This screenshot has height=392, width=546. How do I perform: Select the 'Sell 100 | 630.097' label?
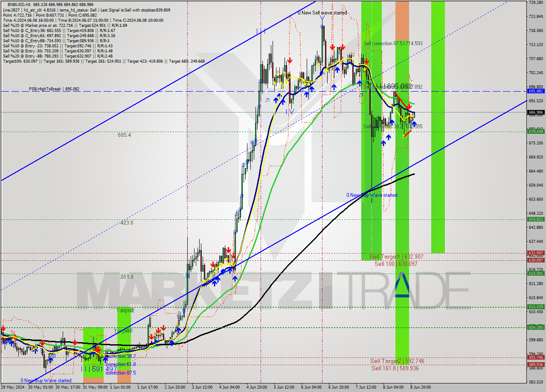click(396, 264)
